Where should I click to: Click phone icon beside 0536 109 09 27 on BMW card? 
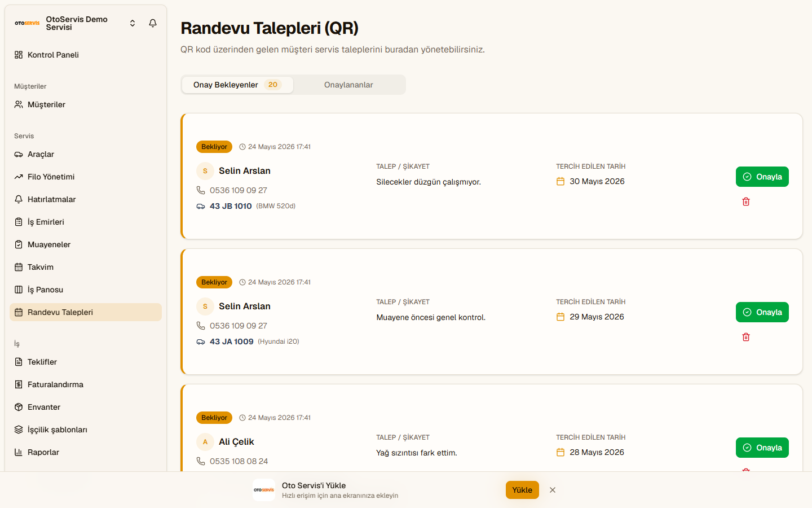pyautogui.click(x=201, y=190)
